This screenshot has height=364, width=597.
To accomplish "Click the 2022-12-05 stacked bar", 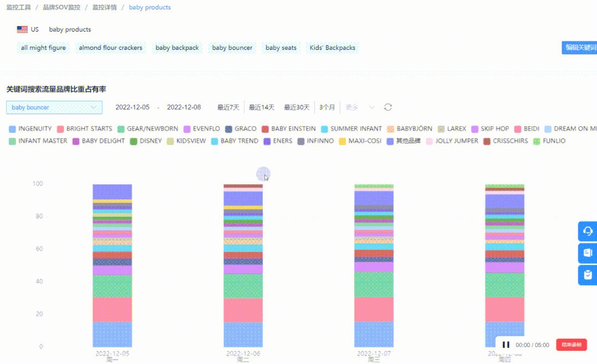I will coord(112,266).
